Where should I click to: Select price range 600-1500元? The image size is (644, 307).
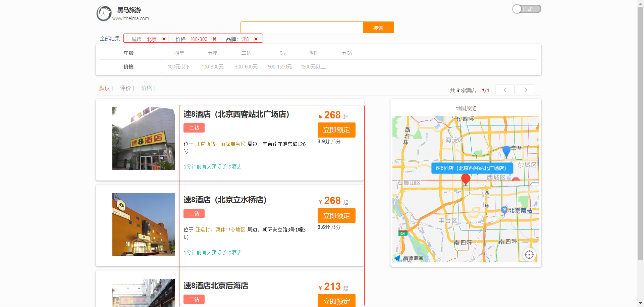pyautogui.click(x=280, y=67)
